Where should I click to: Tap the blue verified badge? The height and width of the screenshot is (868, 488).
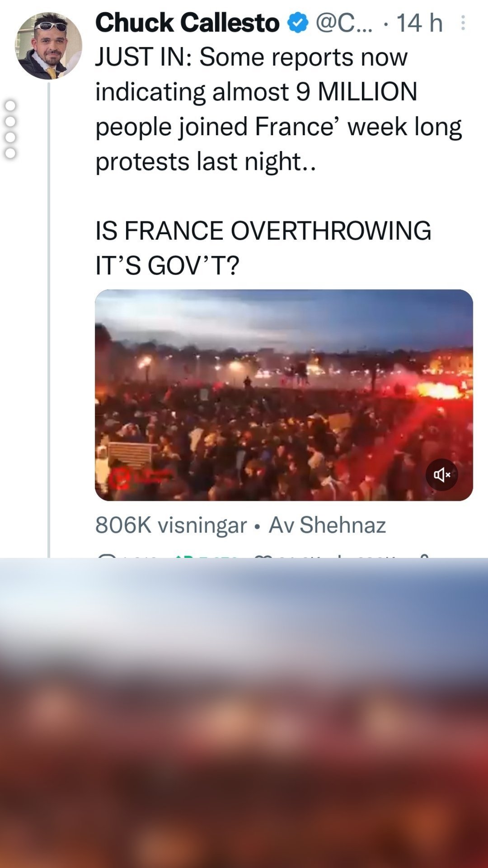[298, 23]
